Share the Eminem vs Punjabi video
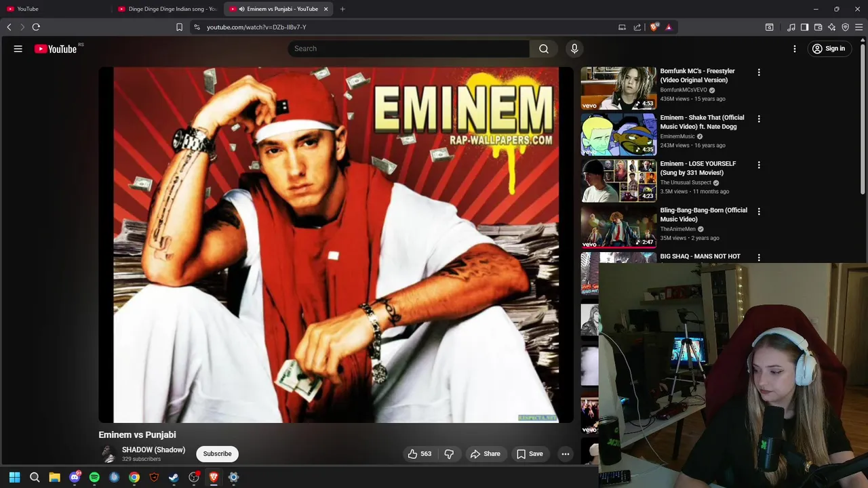This screenshot has width=868, height=488. [486, 454]
